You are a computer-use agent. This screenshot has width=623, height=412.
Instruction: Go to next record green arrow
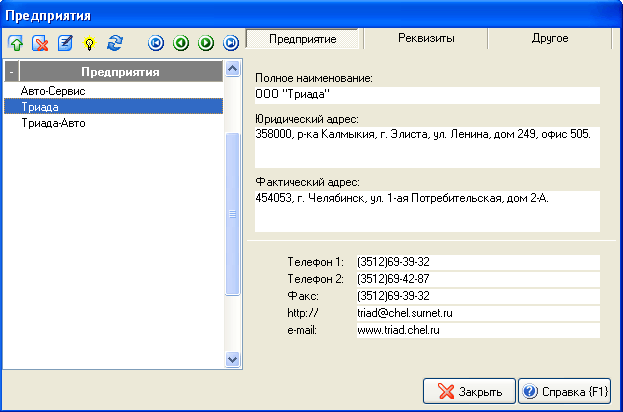(206, 43)
